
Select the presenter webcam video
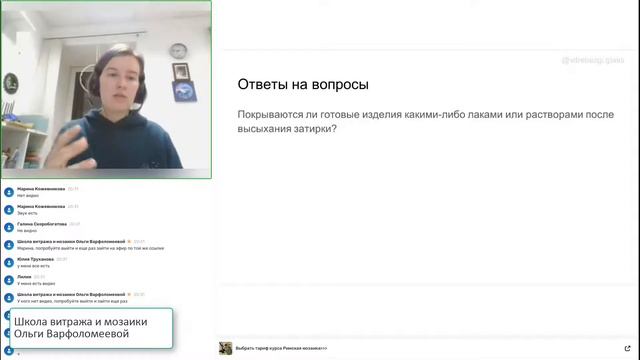tap(106, 89)
